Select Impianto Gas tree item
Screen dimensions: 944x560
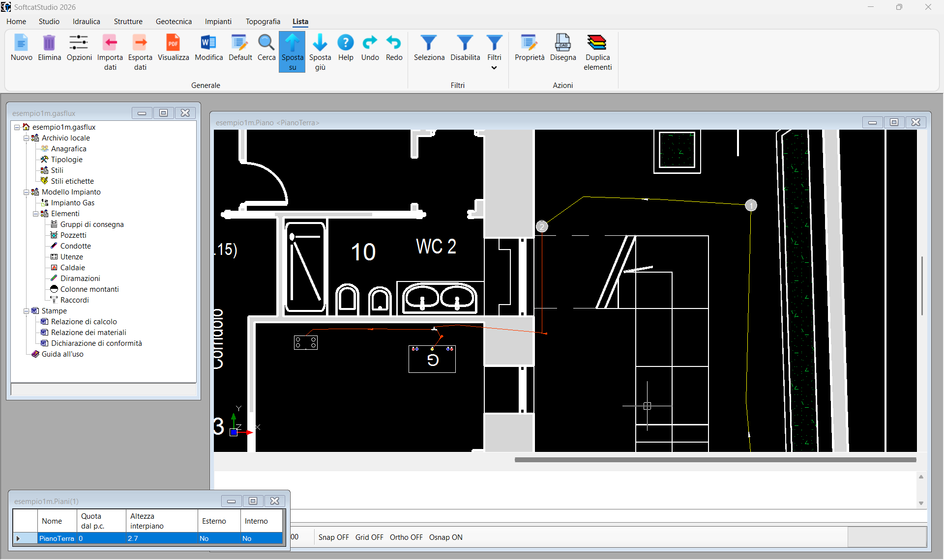72,203
